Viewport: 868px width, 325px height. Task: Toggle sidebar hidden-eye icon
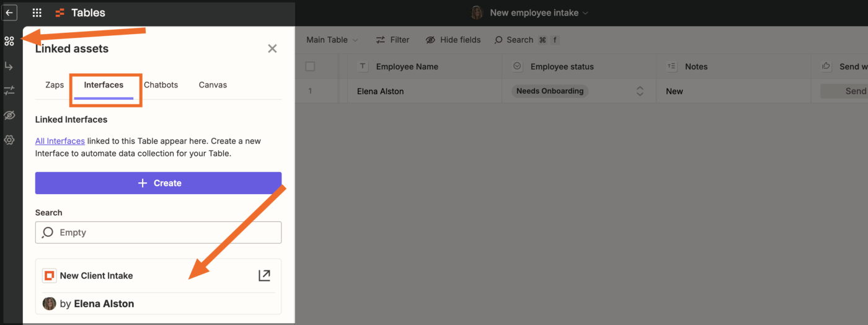pos(9,115)
